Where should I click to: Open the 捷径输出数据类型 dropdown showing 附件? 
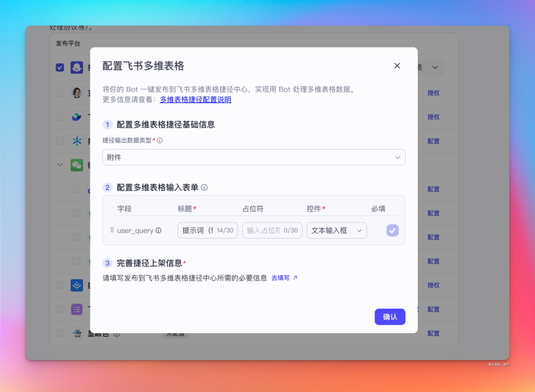coord(254,157)
